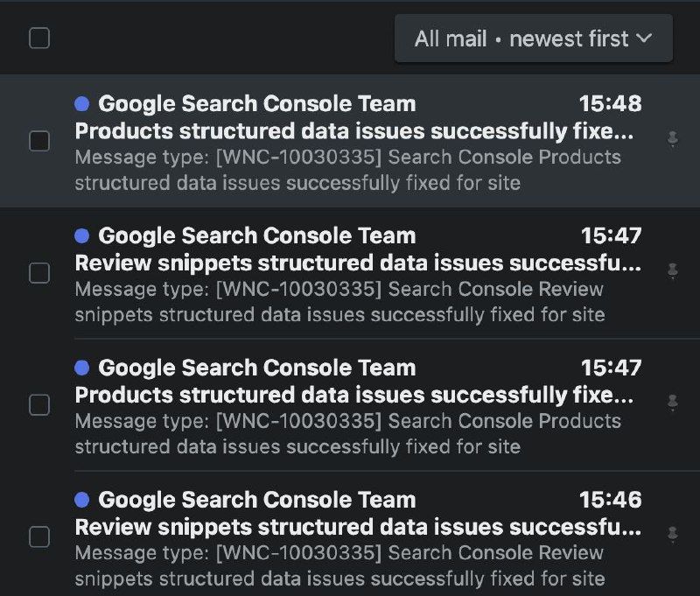Open the 15:48 Products structured data email subject
This screenshot has height=596, width=700.
click(353, 131)
